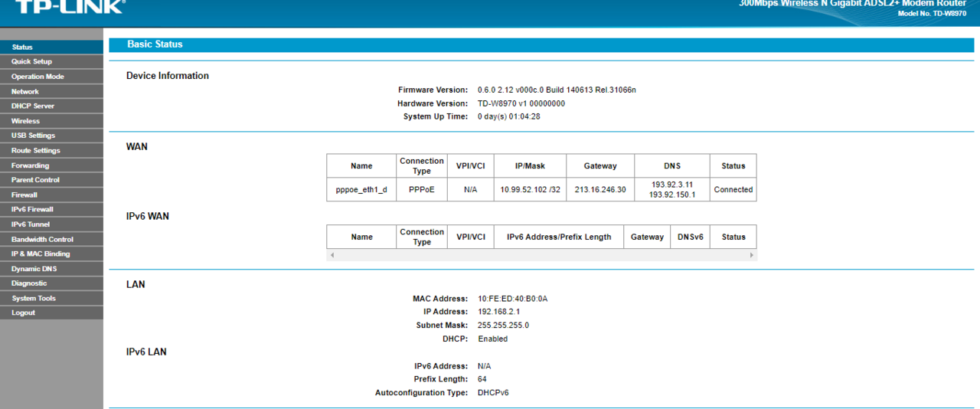This screenshot has width=980, height=409.
Task: Open IPv6 Tunnel page
Action: 51,224
